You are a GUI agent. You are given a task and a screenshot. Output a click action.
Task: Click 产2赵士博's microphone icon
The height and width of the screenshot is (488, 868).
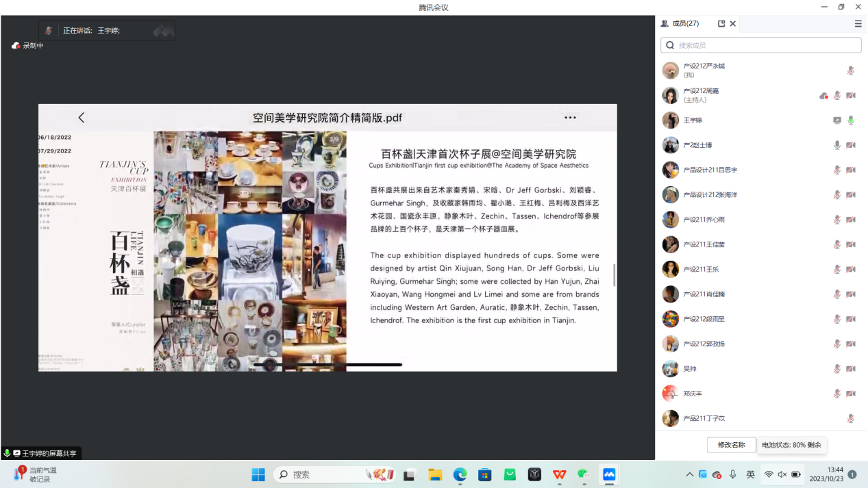pos(836,145)
